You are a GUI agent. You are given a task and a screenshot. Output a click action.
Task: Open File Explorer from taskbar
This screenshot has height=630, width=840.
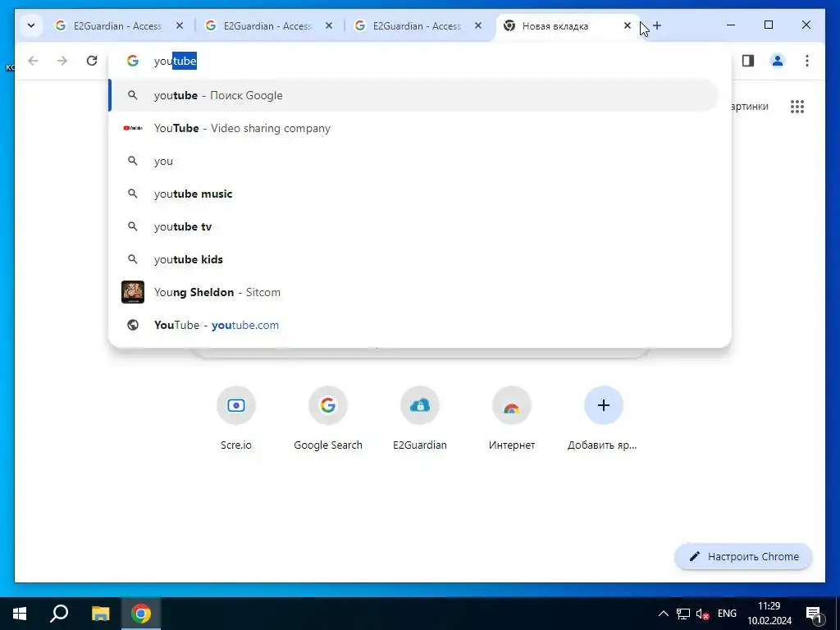[x=100, y=614]
